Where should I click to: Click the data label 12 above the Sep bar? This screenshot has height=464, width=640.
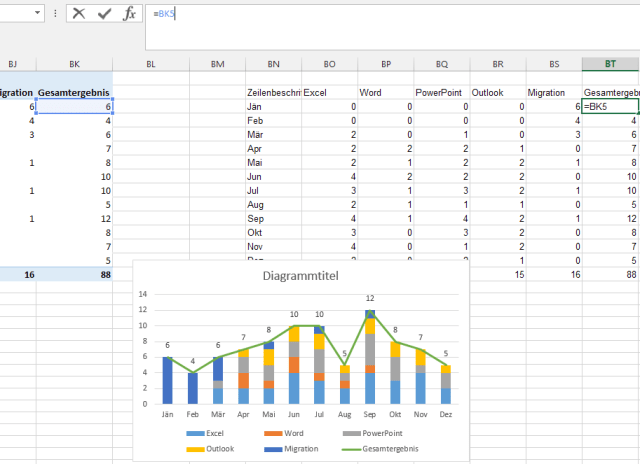point(370,298)
